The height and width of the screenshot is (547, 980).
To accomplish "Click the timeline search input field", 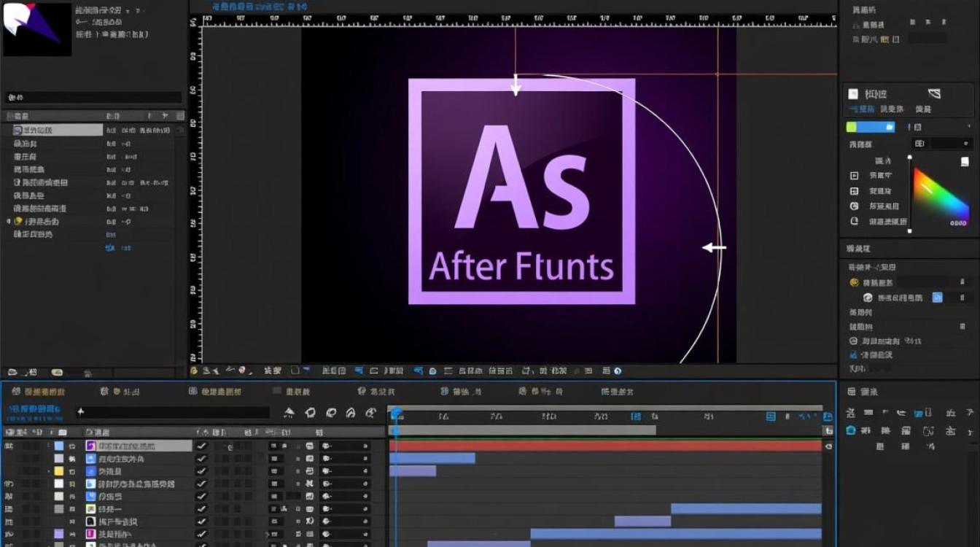I will [x=174, y=412].
